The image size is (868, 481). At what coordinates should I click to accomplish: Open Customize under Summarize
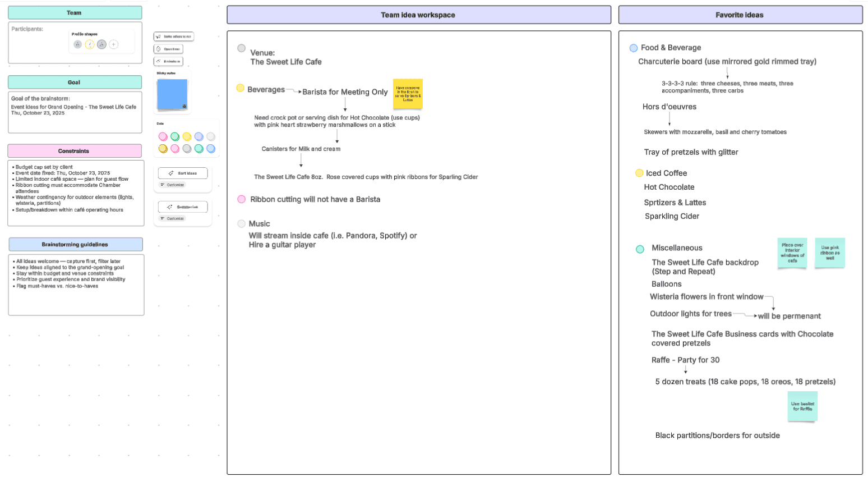(172, 218)
